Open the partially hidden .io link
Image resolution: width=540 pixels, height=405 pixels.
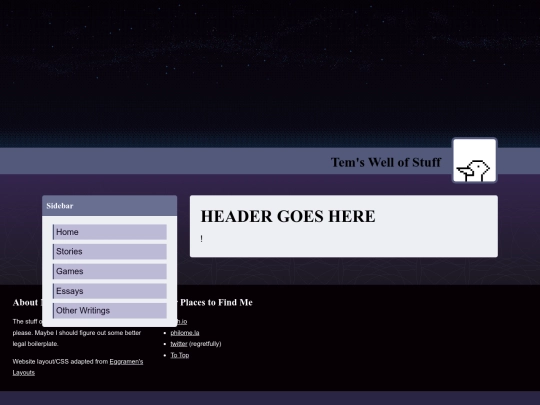coord(182,321)
